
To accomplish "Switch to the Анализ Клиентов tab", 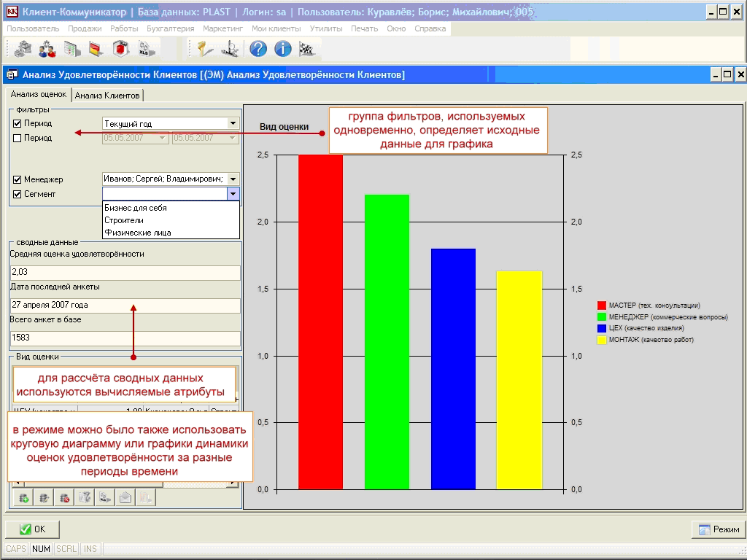I will [107, 96].
